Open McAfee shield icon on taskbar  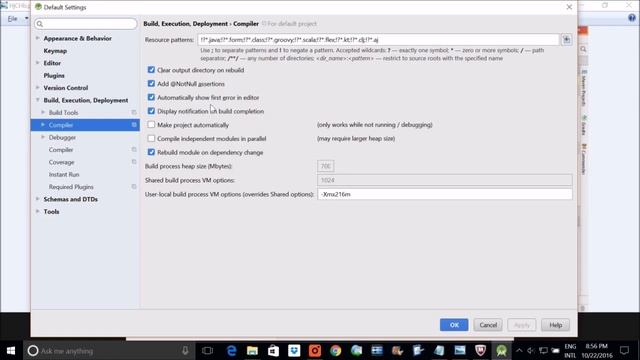[x=480, y=351]
